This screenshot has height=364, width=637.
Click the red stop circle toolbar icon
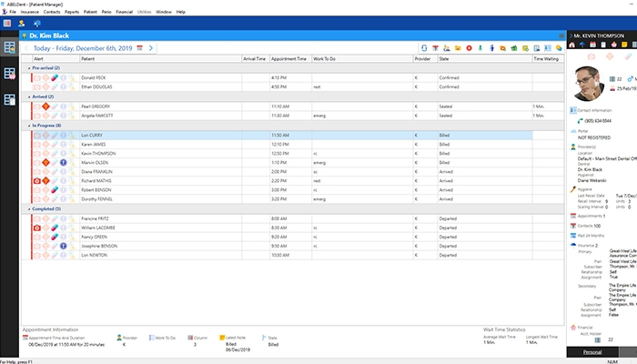468,47
